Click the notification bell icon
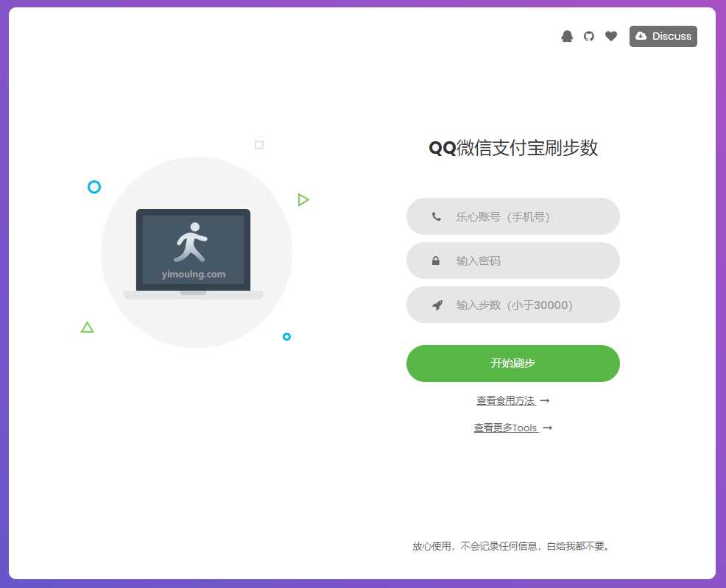 point(567,36)
